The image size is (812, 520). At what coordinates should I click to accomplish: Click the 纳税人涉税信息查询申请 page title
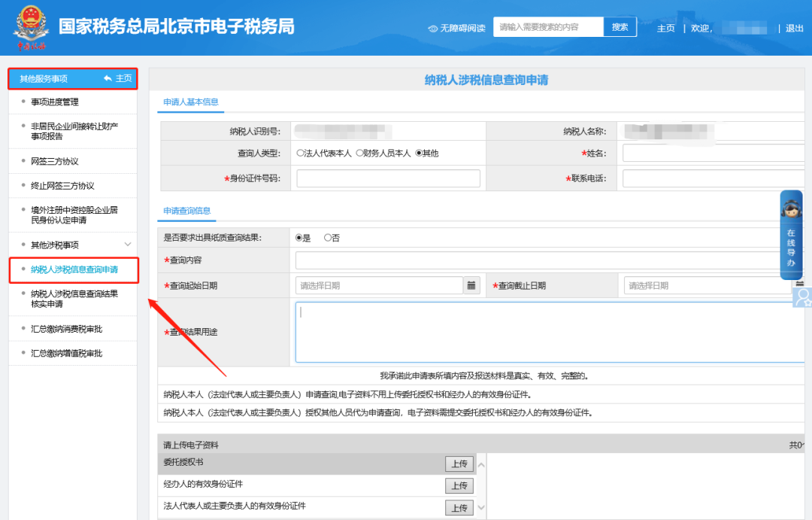tap(486, 80)
